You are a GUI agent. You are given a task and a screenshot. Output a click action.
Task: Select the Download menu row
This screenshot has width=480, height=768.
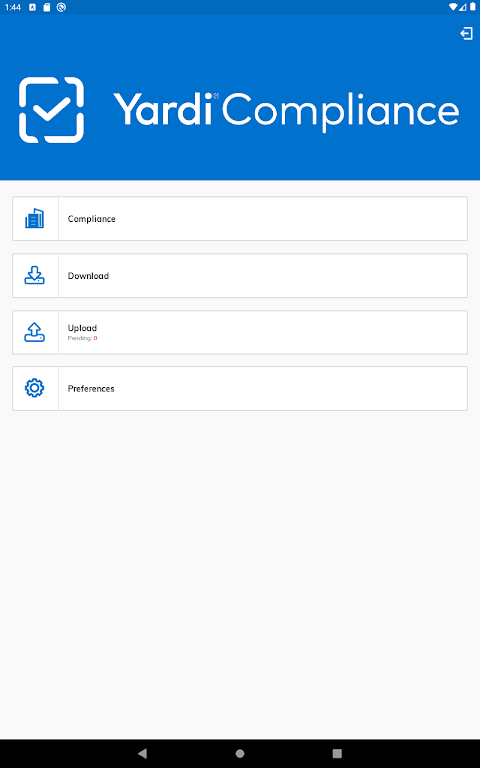coord(240,275)
